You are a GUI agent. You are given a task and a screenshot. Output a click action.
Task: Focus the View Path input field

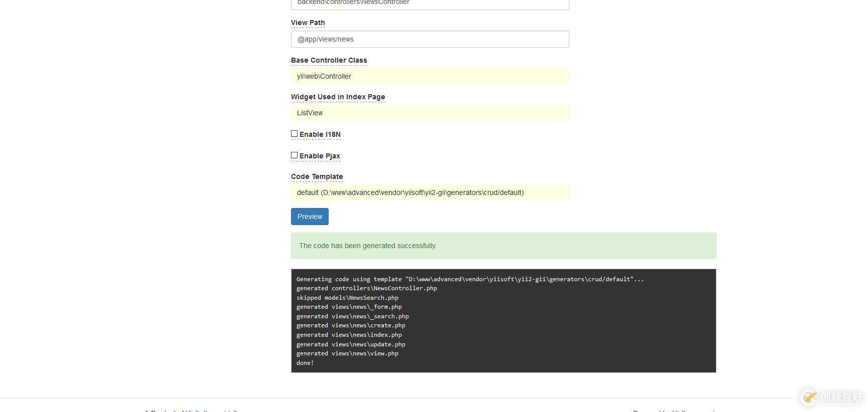pyautogui.click(x=430, y=39)
